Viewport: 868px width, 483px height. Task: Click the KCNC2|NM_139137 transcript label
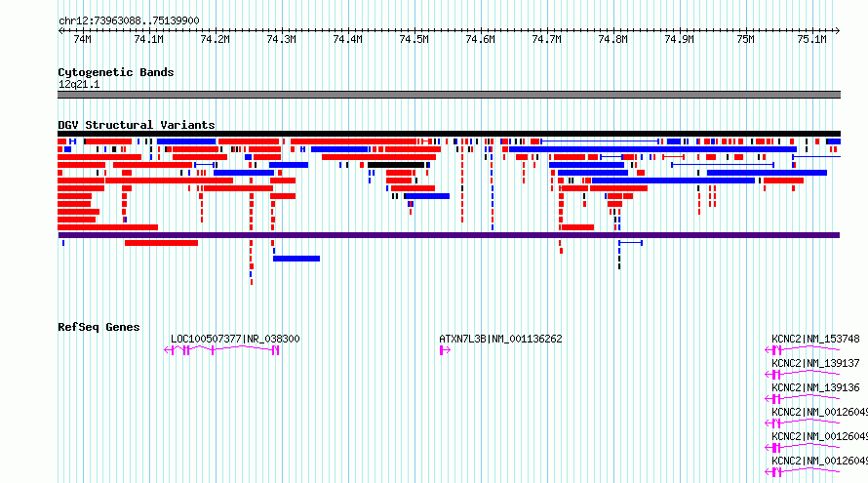[x=815, y=363]
